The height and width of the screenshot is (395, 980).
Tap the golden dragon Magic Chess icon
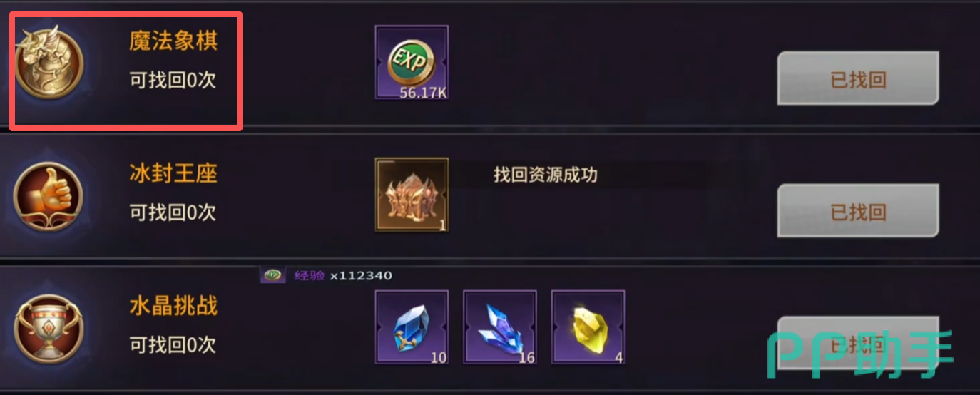pos(49,62)
